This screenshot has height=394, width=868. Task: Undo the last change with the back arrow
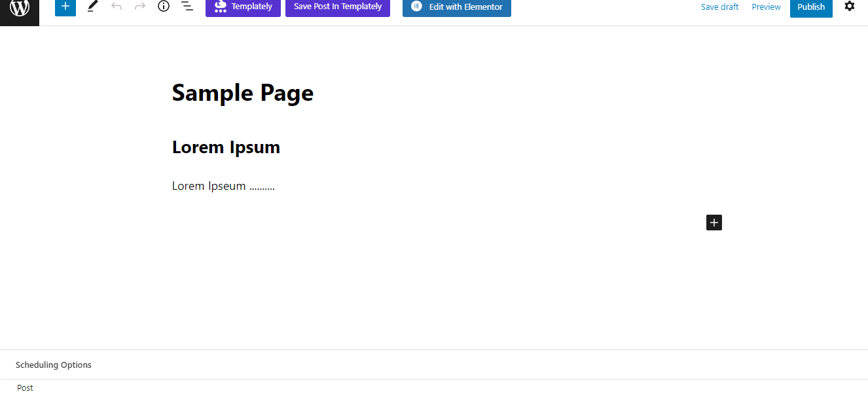pyautogui.click(x=117, y=7)
